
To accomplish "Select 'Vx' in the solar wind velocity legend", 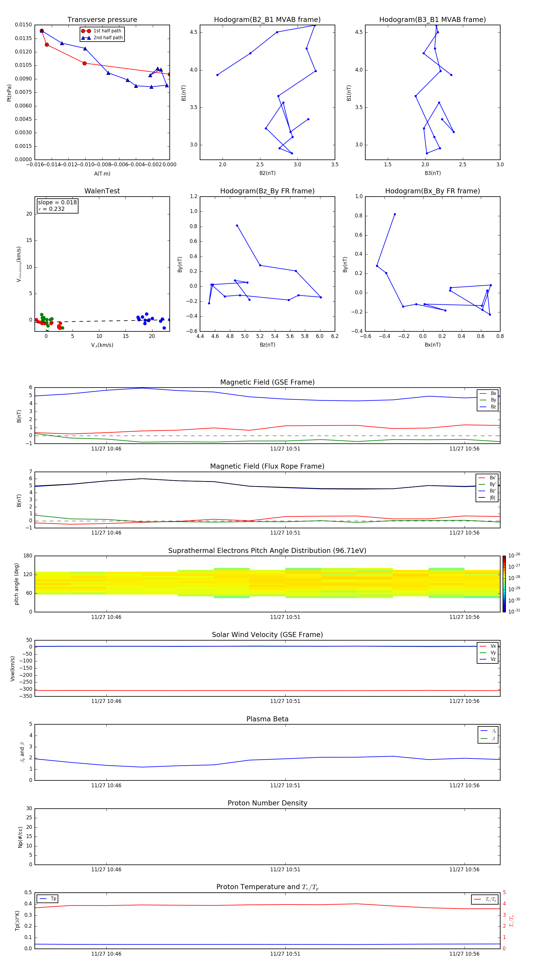I will pos(488,646).
